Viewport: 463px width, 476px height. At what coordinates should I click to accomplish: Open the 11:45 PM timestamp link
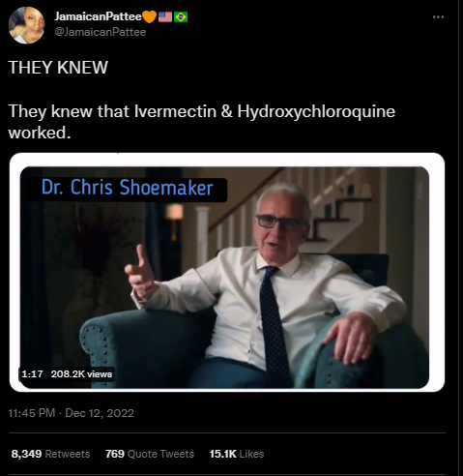[32, 413]
